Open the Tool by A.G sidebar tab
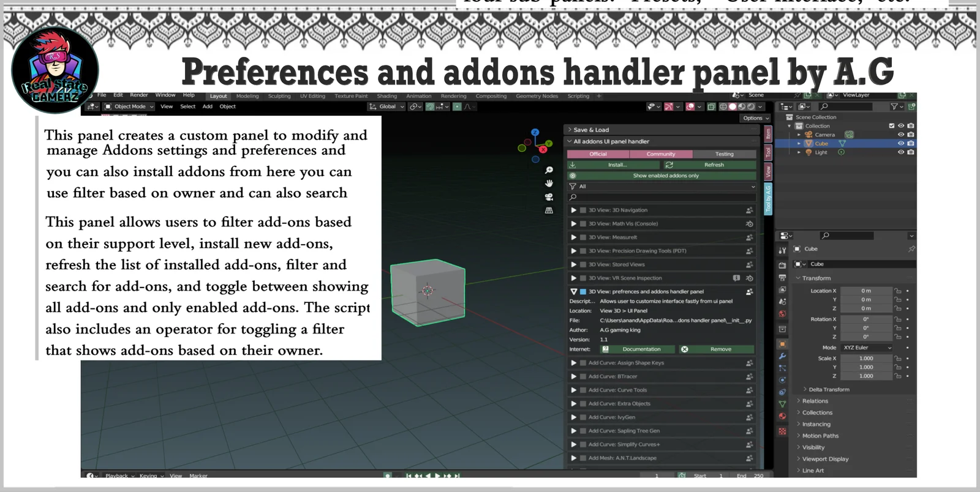Image resolution: width=980 pixels, height=492 pixels. [x=768, y=198]
